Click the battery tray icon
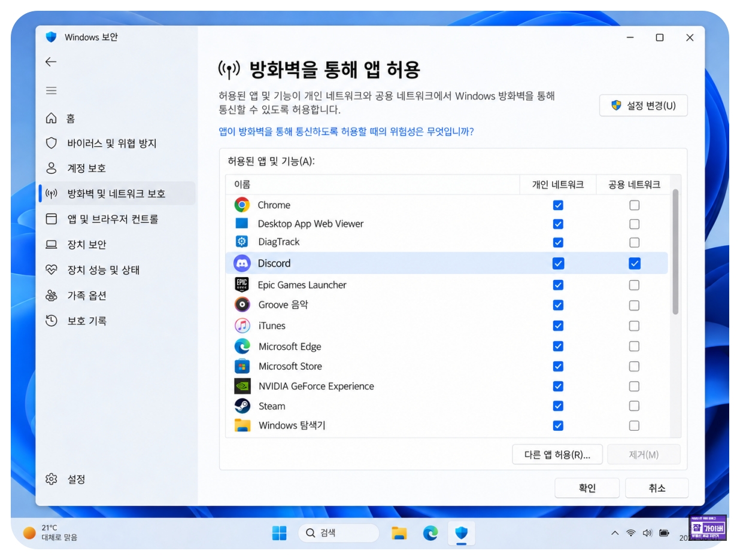Screen dimensions: 740x560 [664, 532]
